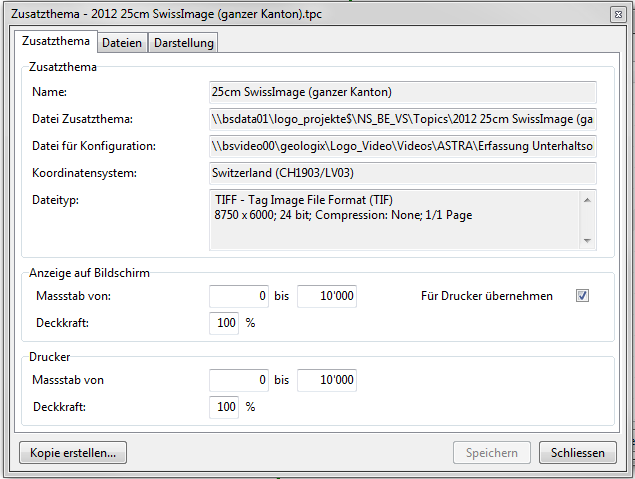The height and width of the screenshot is (479, 635).
Task: Uncheck the Für Drucker übernehmen checkbox
Action: pyautogui.click(x=583, y=297)
